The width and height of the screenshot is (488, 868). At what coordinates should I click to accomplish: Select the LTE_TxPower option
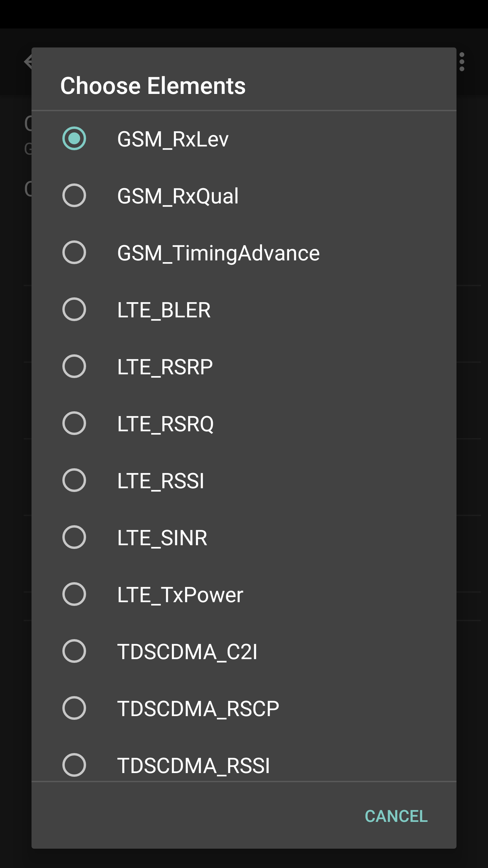pos(244,594)
